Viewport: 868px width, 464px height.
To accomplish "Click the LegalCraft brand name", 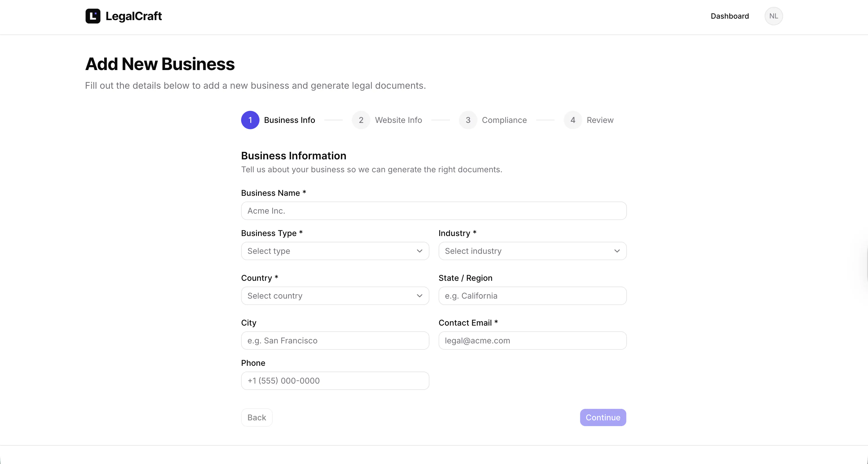I will tap(133, 16).
